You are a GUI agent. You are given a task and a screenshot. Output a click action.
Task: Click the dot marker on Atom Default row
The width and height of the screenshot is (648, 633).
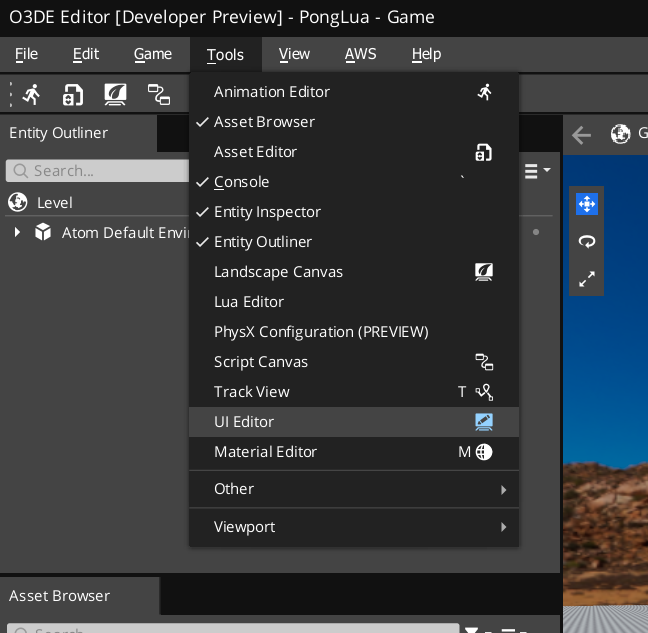click(x=536, y=232)
